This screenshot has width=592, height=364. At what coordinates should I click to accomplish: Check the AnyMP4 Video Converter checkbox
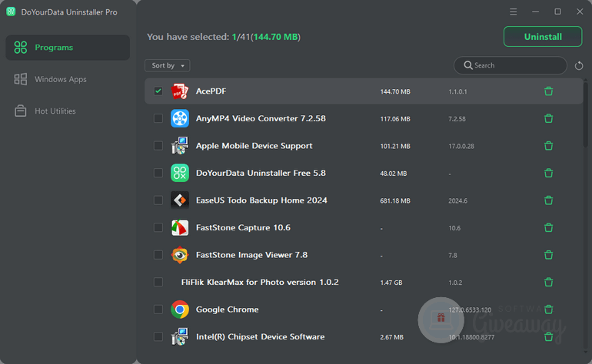[158, 118]
